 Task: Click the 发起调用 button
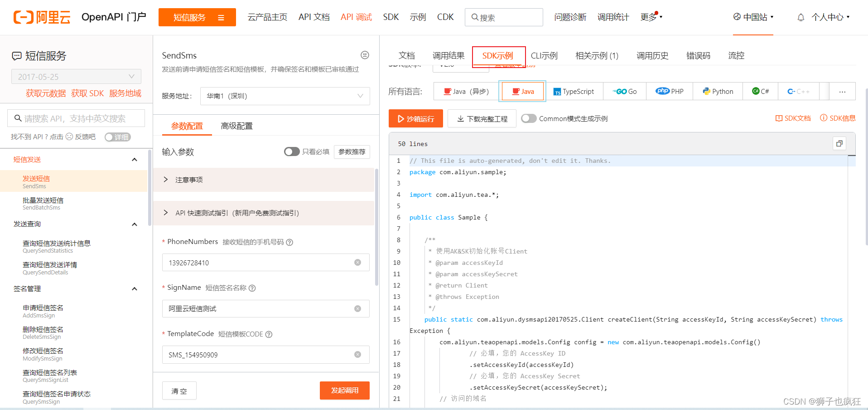point(345,390)
